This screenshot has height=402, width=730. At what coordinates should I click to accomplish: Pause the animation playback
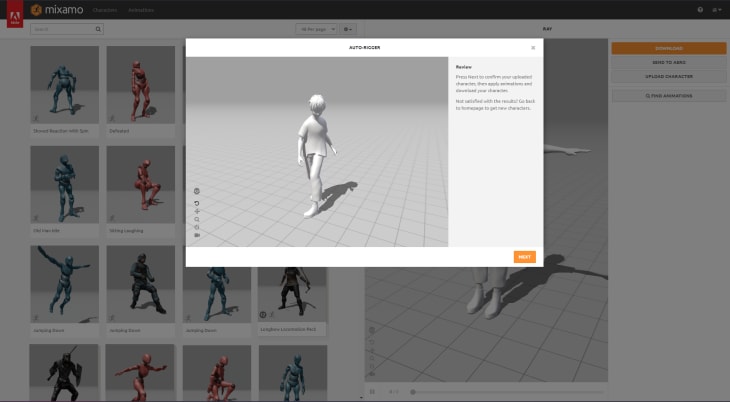pyautogui.click(x=372, y=392)
